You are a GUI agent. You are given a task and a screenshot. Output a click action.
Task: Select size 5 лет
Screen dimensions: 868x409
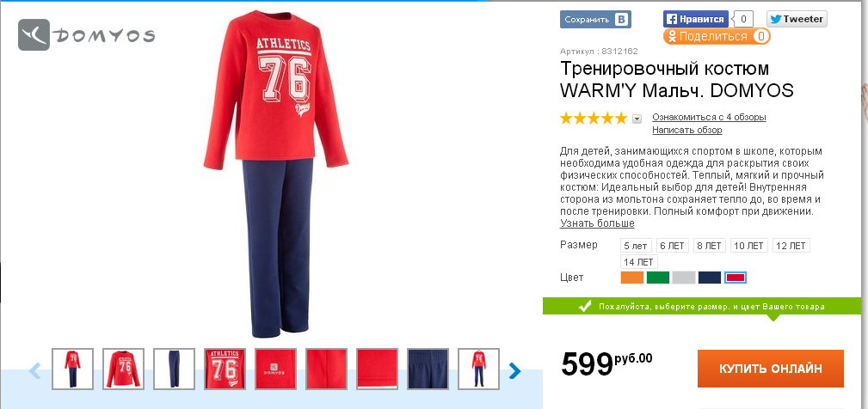pos(636,246)
